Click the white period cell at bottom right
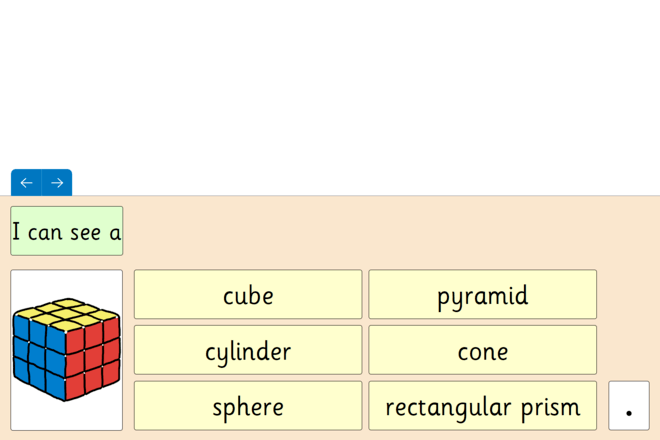Viewport: 660px width, 440px height. (629, 406)
